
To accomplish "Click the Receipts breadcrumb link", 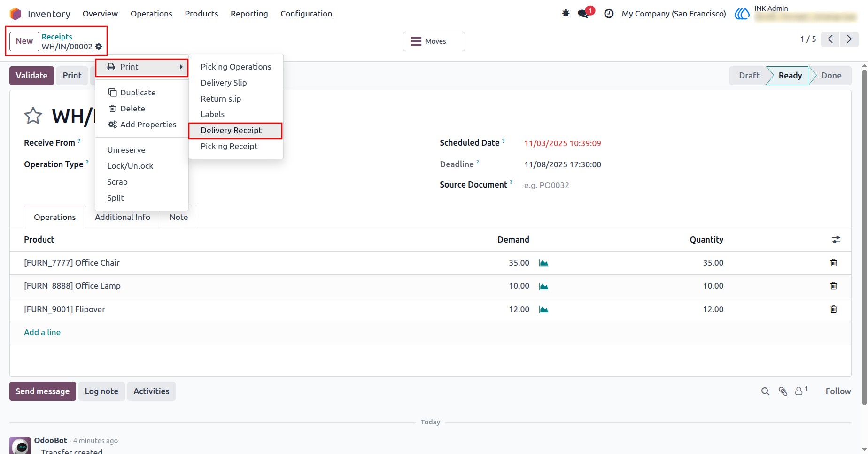I will [57, 37].
